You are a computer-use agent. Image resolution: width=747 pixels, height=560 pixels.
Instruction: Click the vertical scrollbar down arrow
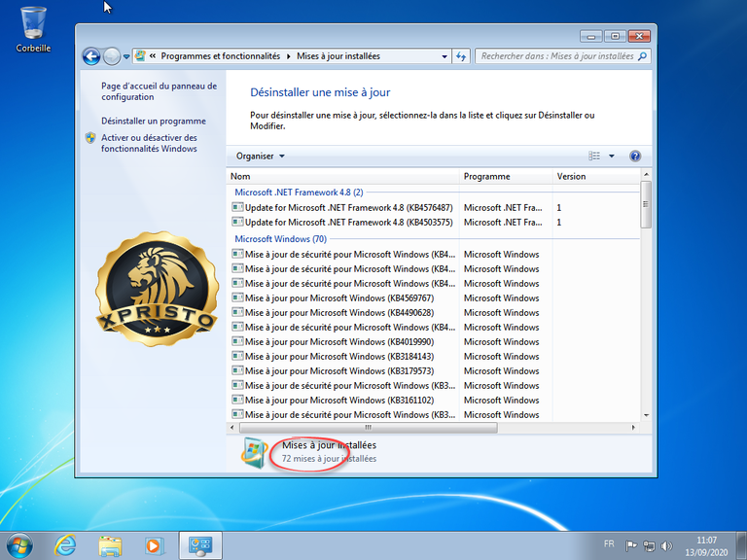[x=646, y=415]
